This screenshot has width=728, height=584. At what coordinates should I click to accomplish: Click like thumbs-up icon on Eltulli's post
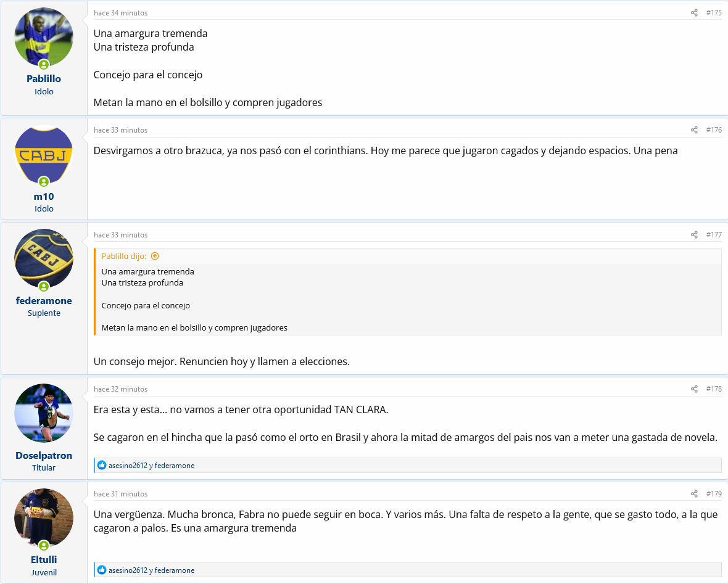(x=102, y=570)
